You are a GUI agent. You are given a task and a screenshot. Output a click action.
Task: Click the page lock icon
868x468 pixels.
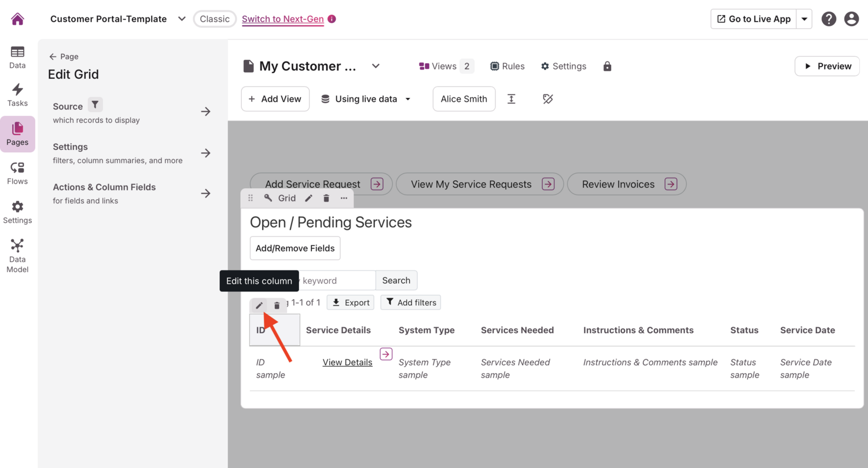[607, 67]
